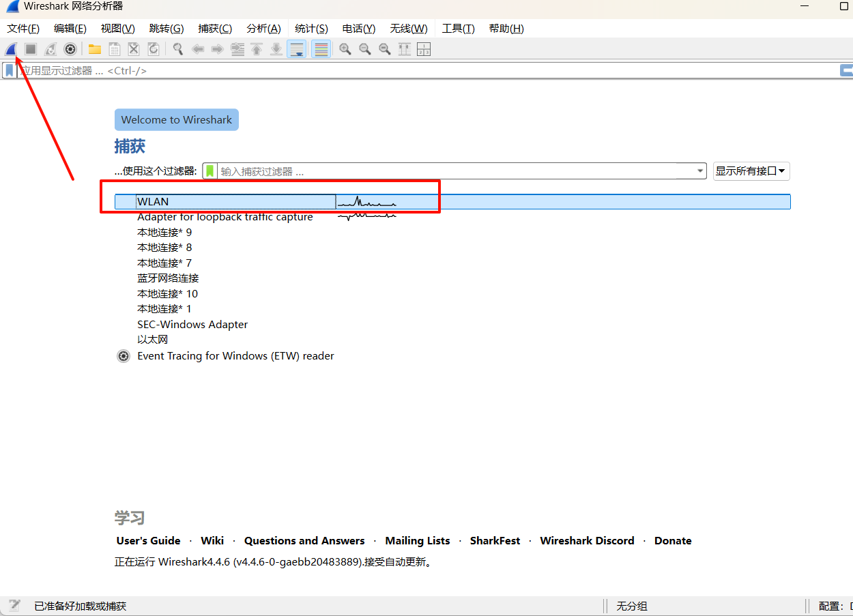
Task: Select Adapter for loopback traffic capture
Action: coord(225,217)
